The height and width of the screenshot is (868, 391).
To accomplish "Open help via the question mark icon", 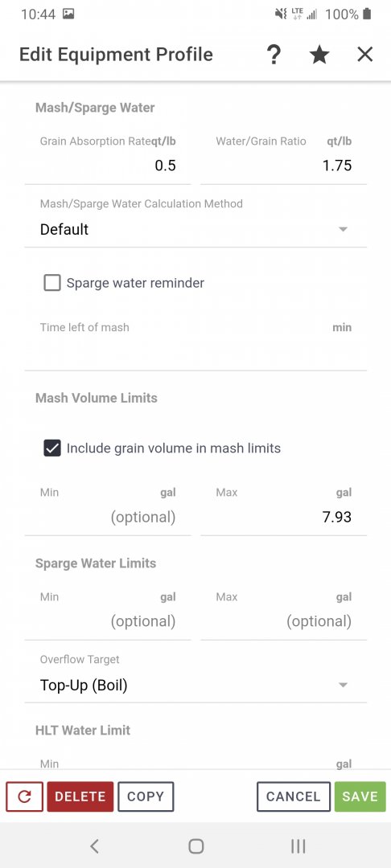I will [x=274, y=55].
